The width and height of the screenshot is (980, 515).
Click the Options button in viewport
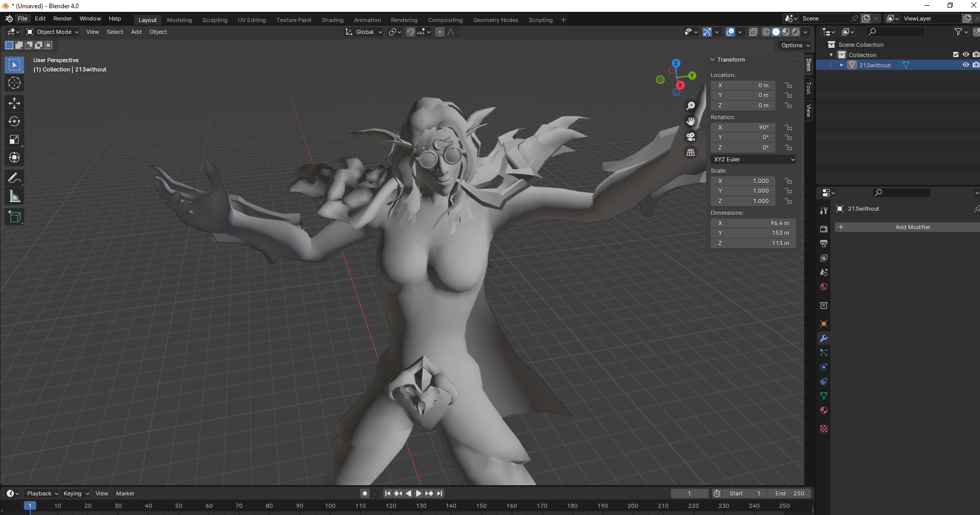(795, 45)
